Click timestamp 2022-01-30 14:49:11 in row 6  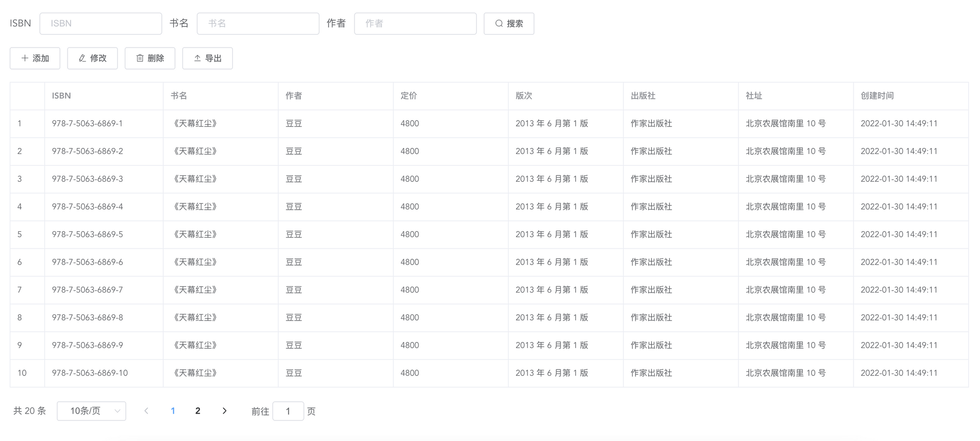pyautogui.click(x=899, y=263)
